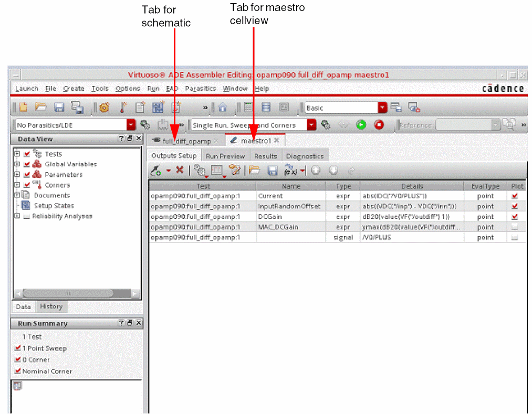This screenshot has width=532, height=414.
Task: Open the add output dropdown arrow
Action: [168, 171]
